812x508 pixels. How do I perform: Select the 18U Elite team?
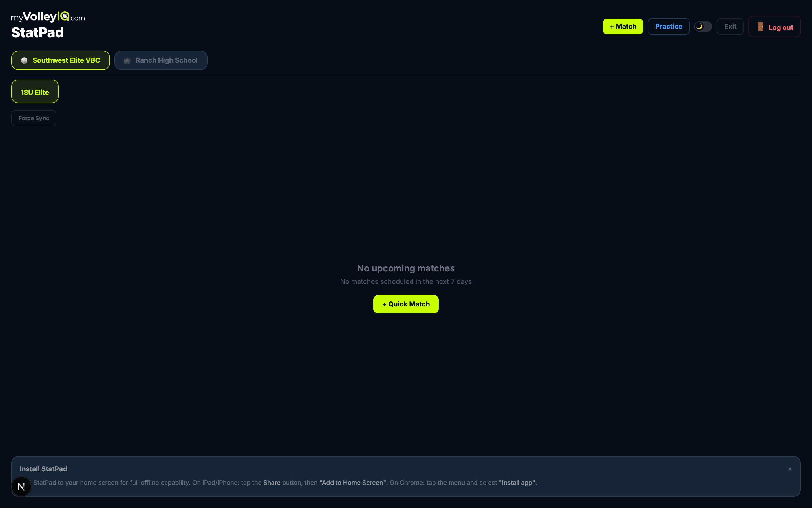pyautogui.click(x=35, y=92)
